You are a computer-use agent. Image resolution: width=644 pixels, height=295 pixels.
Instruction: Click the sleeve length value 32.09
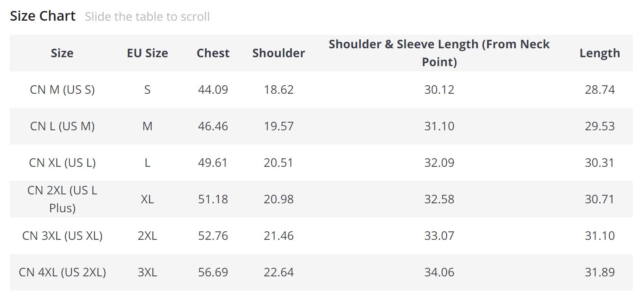439,163
